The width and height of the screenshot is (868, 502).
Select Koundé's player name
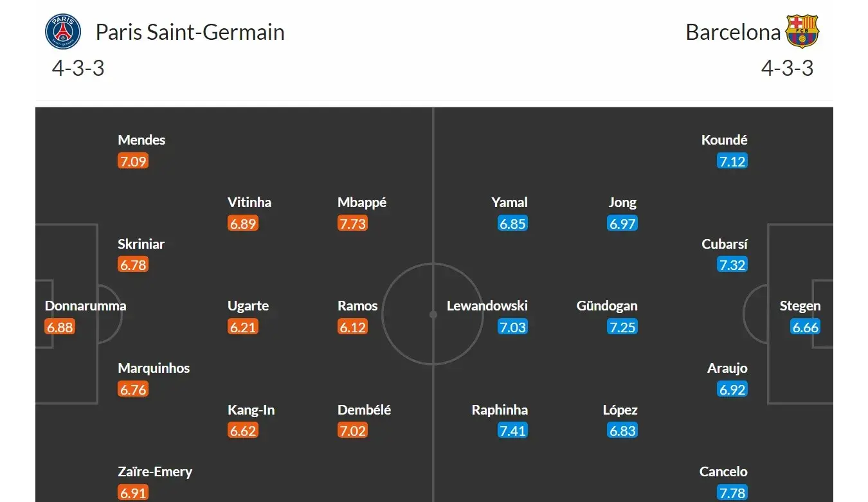pyautogui.click(x=724, y=140)
